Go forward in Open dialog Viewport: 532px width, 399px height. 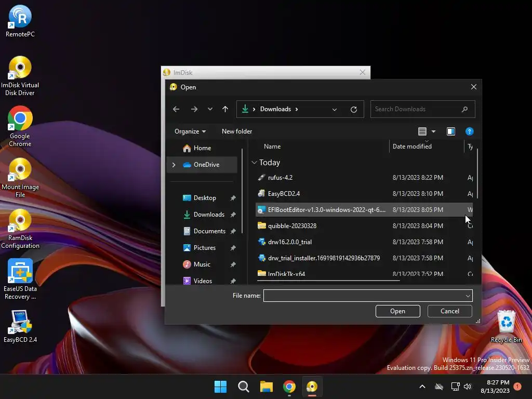(x=194, y=109)
